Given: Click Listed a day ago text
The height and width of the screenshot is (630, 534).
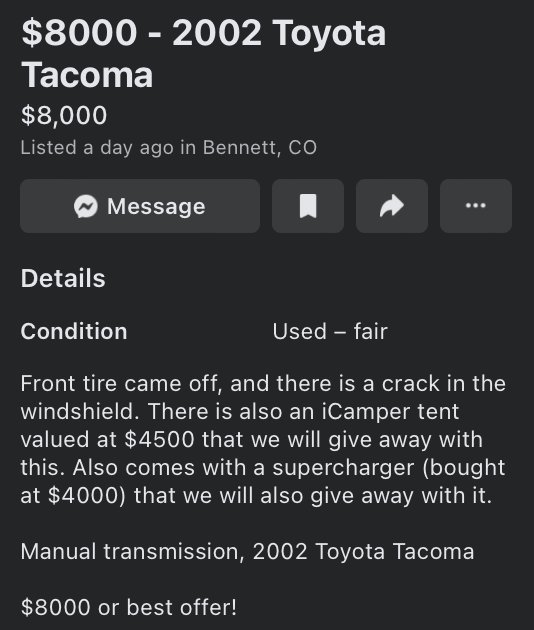Looking at the screenshot, I should tap(97, 147).
